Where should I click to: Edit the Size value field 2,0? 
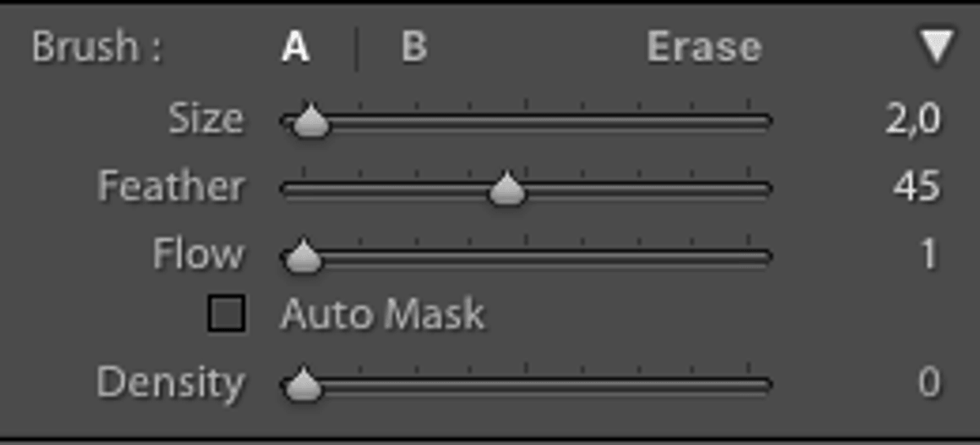click(913, 120)
